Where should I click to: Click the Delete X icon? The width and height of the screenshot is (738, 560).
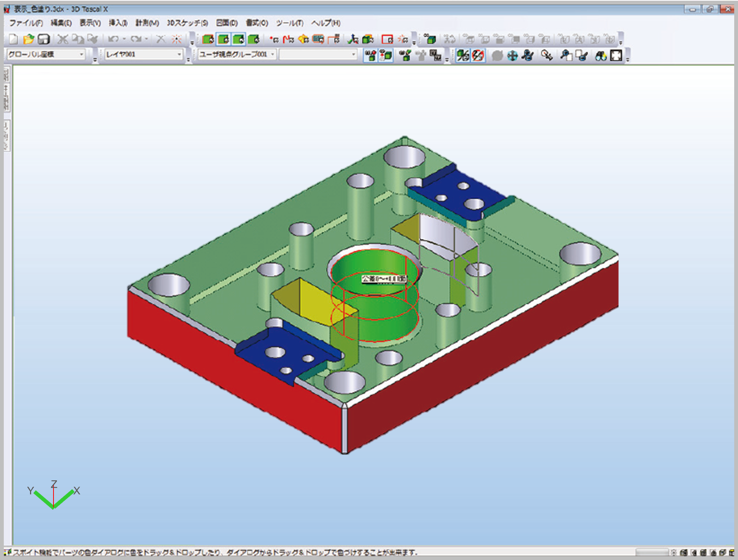(161, 39)
